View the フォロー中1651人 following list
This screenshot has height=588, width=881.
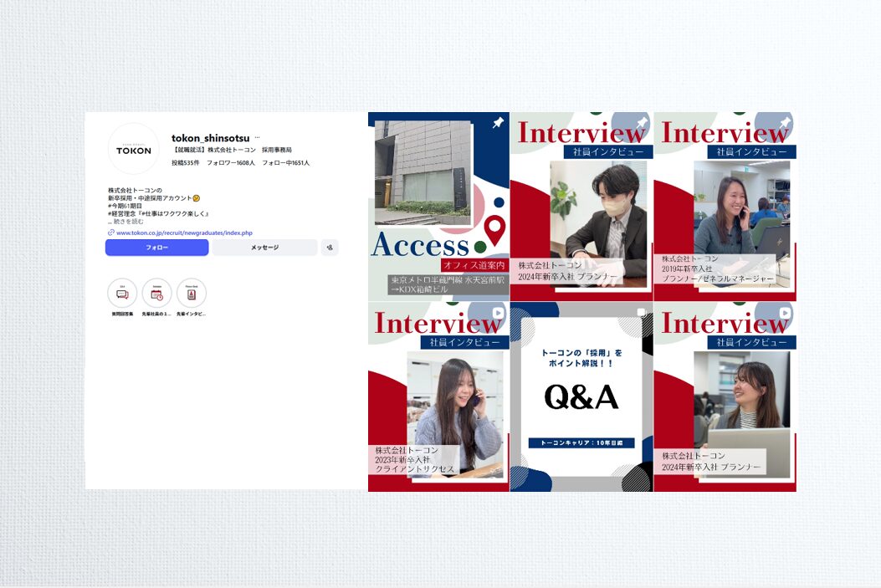tap(285, 162)
